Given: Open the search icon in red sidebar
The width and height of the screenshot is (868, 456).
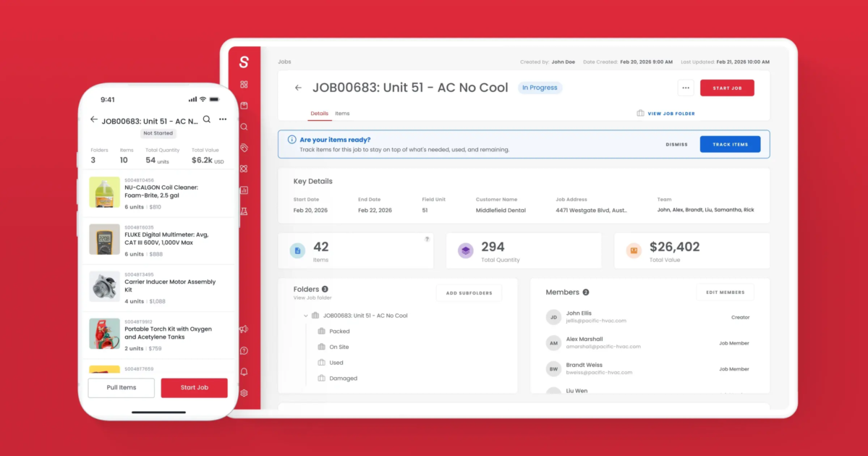Looking at the screenshot, I should pos(244,127).
